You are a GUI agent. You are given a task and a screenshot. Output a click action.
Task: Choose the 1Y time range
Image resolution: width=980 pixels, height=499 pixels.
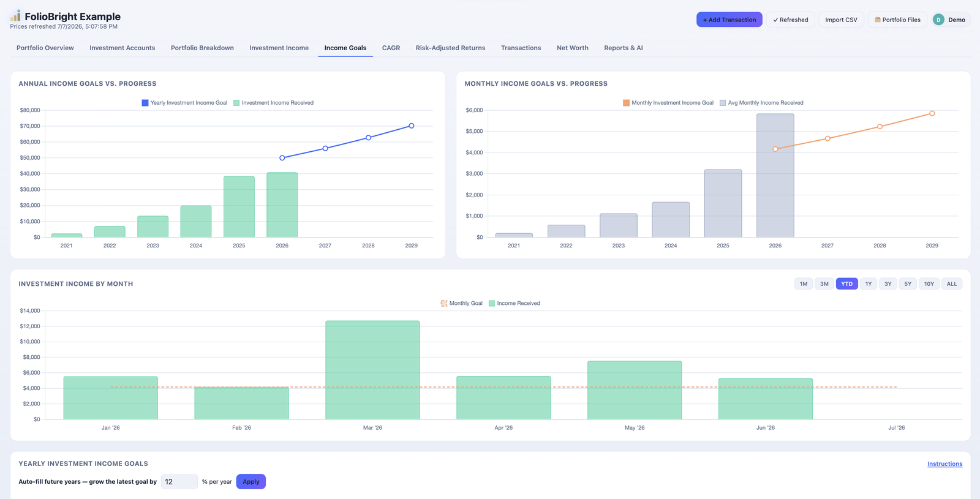click(869, 283)
